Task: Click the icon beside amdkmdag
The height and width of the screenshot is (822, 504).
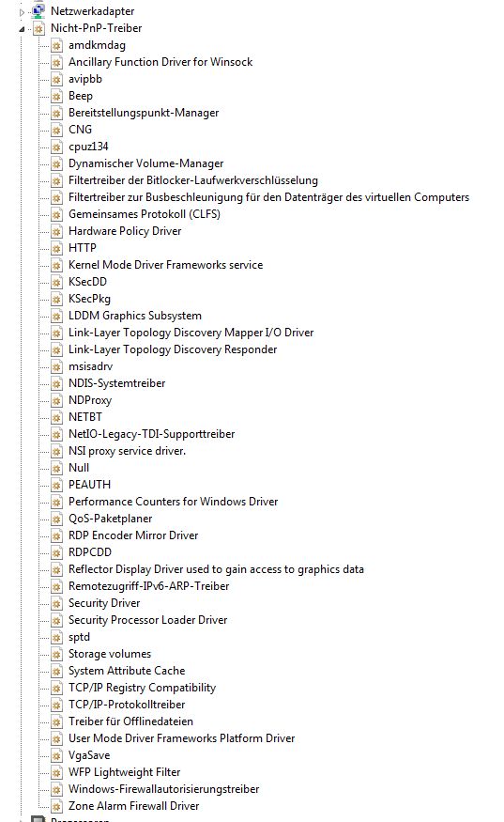Action: pyautogui.click(x=56, y=46)
